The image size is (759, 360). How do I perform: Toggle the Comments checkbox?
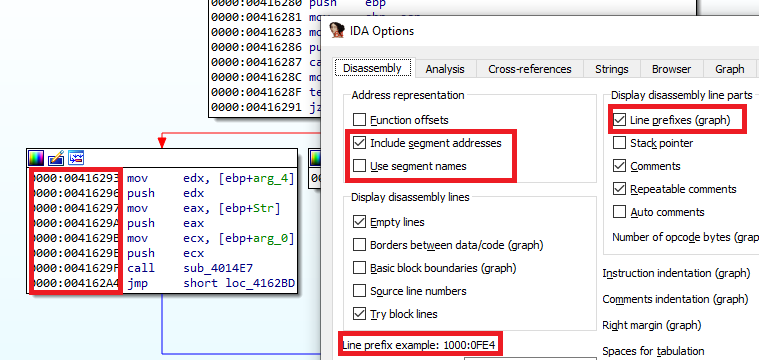coord(619,166)
